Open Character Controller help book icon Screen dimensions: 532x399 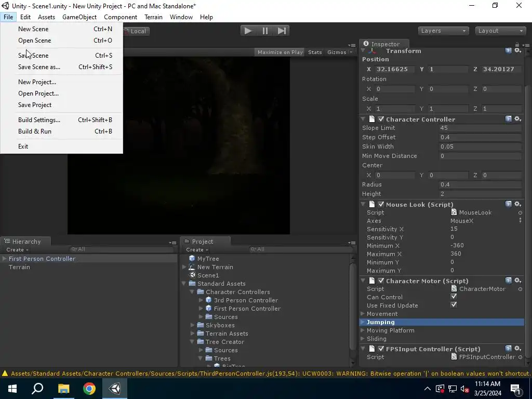click(508, 119)
